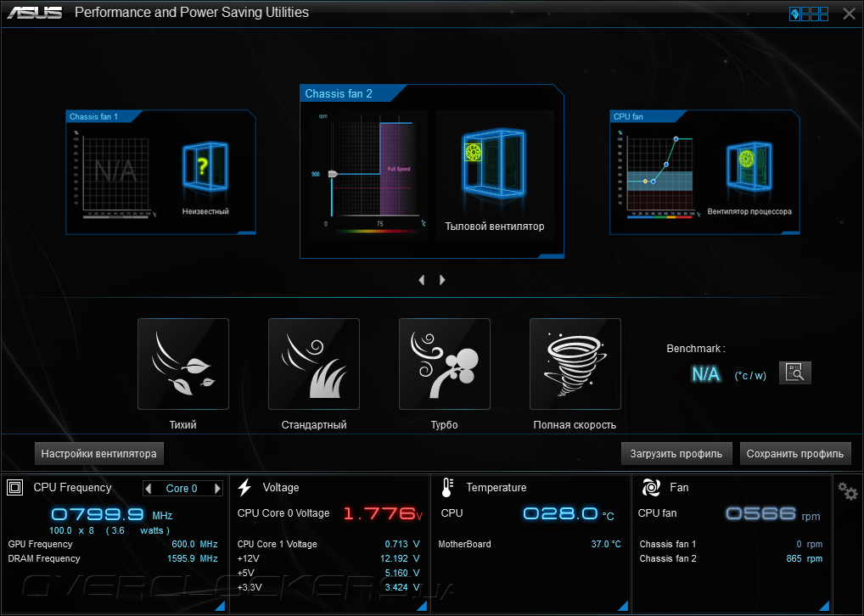Open the Benchmark details magnifier icon
The image size is (864, 616).
(794, 373)
